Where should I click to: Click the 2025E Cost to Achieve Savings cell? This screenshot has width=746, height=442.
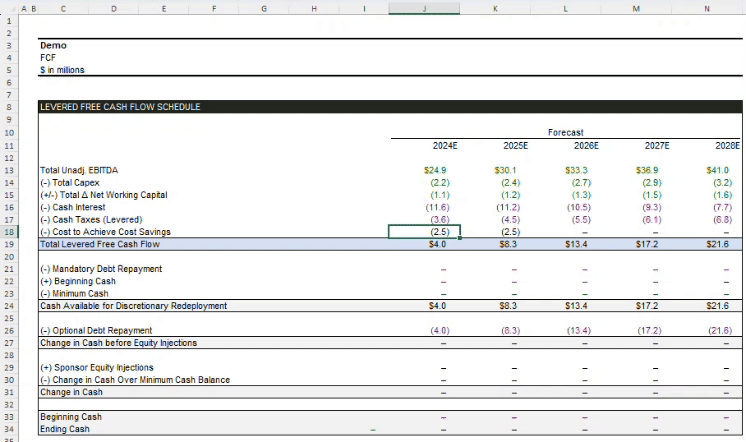[509, 232]
